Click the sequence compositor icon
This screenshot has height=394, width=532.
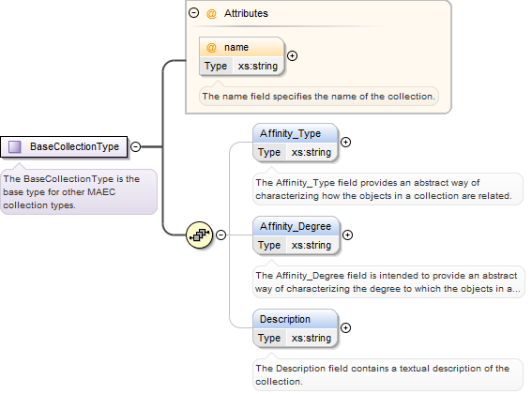tap(200, 235)
